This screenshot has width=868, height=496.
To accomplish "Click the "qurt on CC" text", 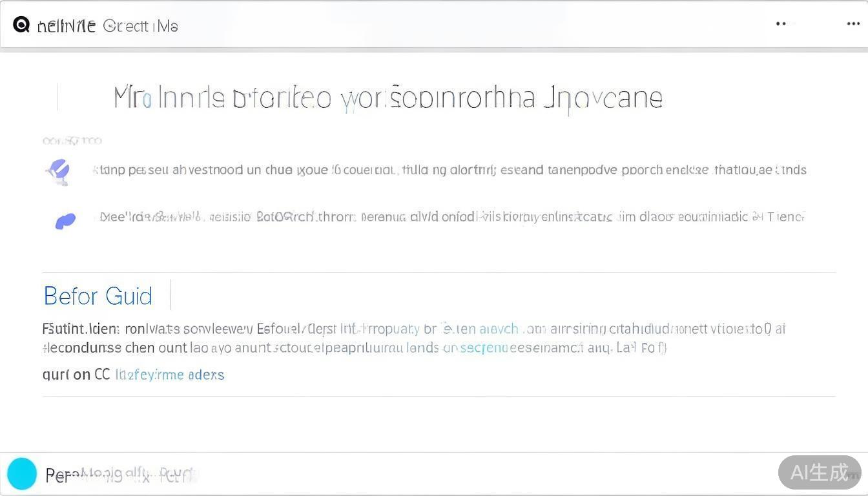I will point(76,375).
